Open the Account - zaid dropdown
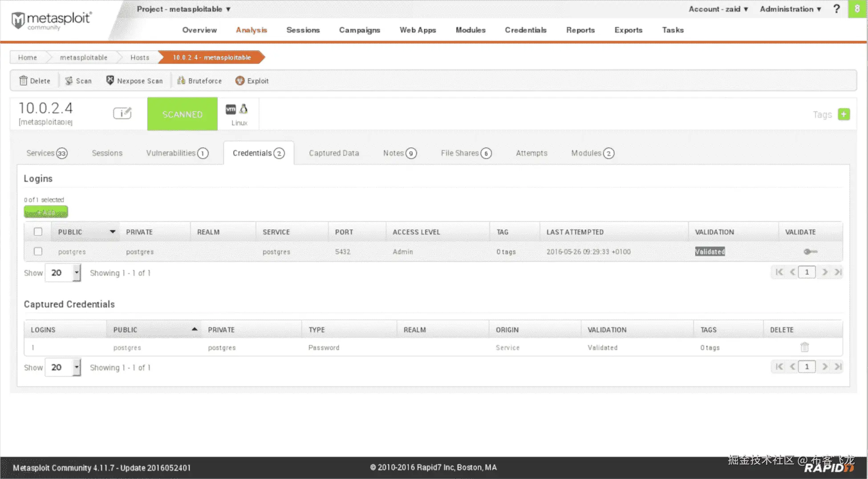 (718, 9)
